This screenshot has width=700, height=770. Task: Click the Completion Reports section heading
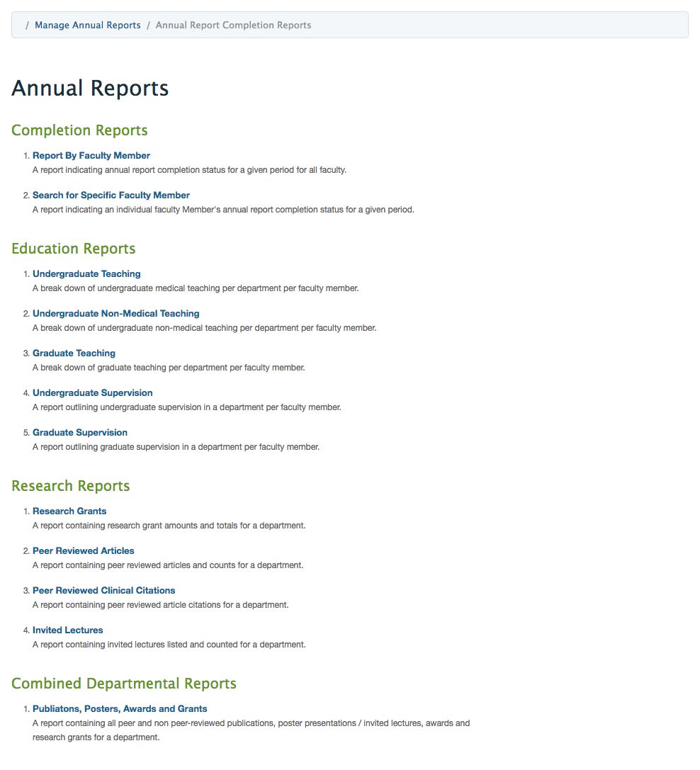[79, 130]
